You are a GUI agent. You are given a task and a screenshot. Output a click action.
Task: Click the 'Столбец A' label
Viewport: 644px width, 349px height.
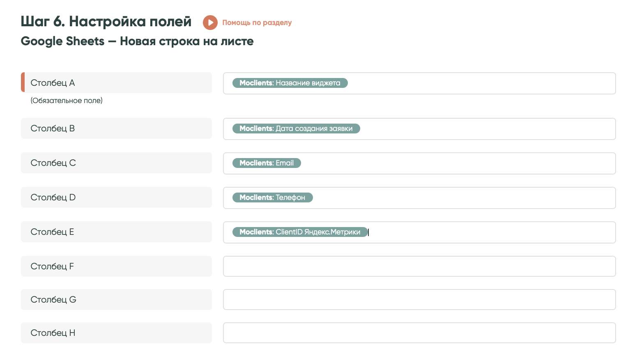point(53,83)
